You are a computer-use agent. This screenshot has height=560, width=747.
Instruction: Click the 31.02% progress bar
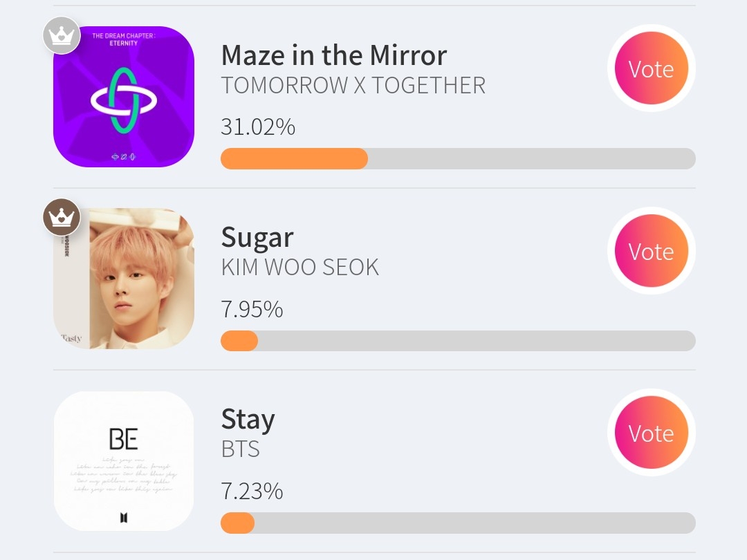coord(458,158)
